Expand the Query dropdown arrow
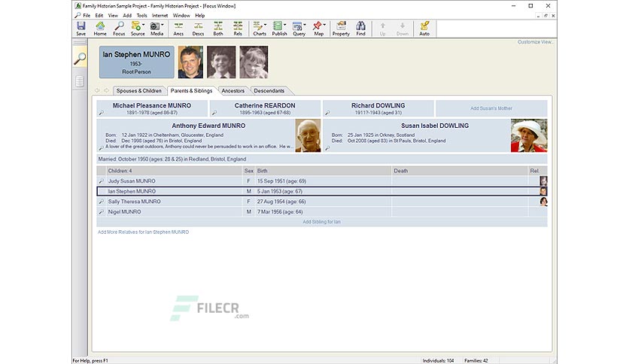The width and height of the screenshot is (629, 364). [x=305, y=26]
